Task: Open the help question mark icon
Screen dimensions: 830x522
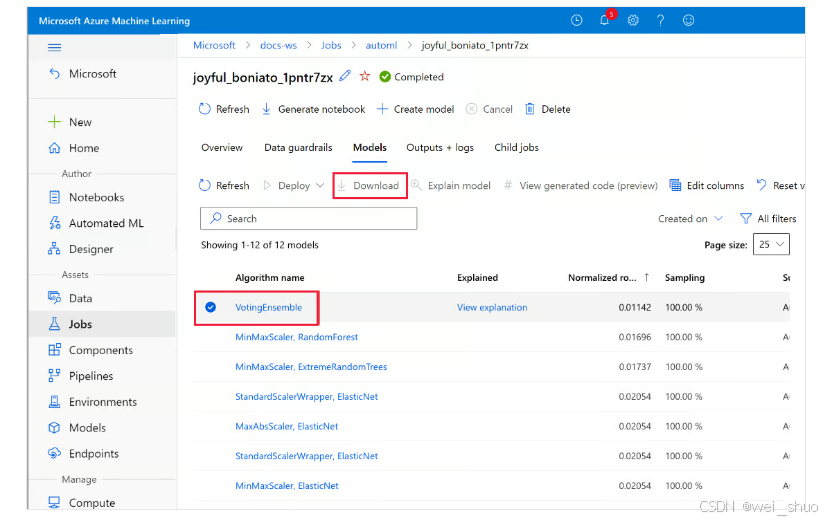Action: (x=660, y=20)
